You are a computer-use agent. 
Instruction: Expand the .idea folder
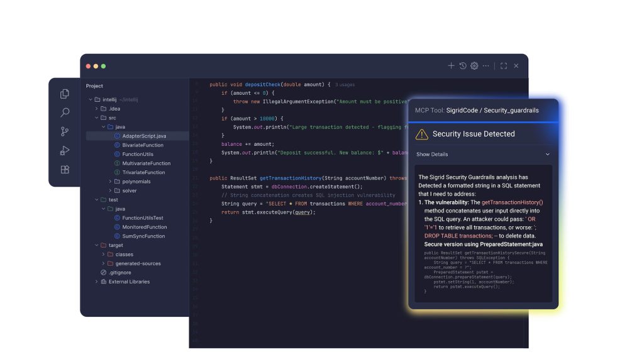point(96,109)
